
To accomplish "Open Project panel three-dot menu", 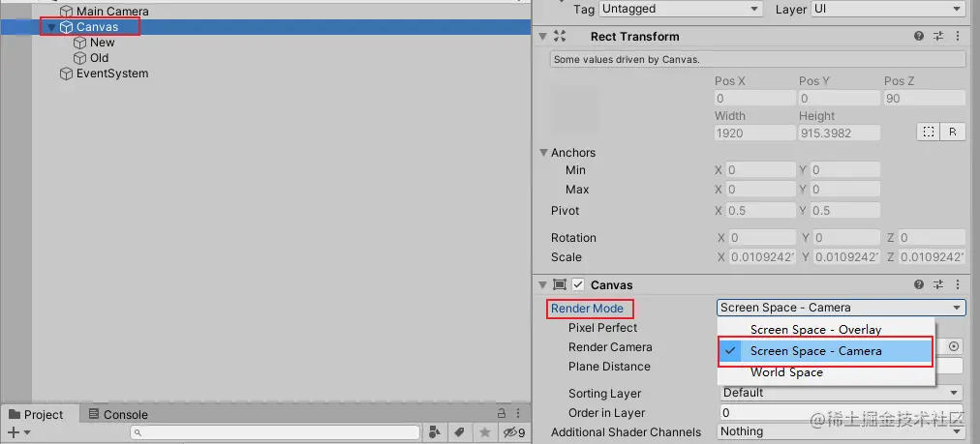I will click(518, 413).
